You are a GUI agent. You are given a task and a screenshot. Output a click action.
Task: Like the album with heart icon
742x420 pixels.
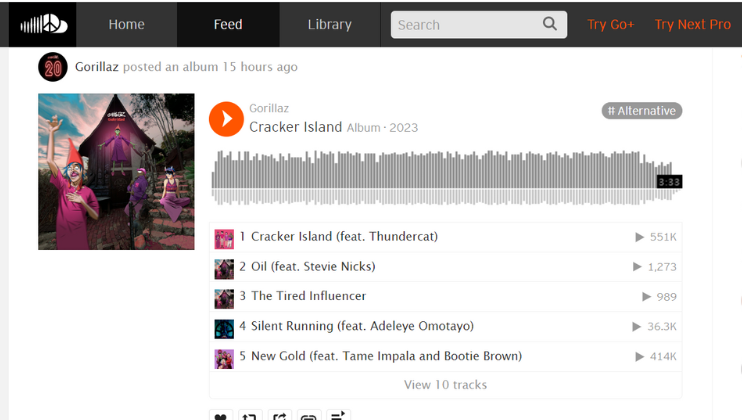point(221,415)
